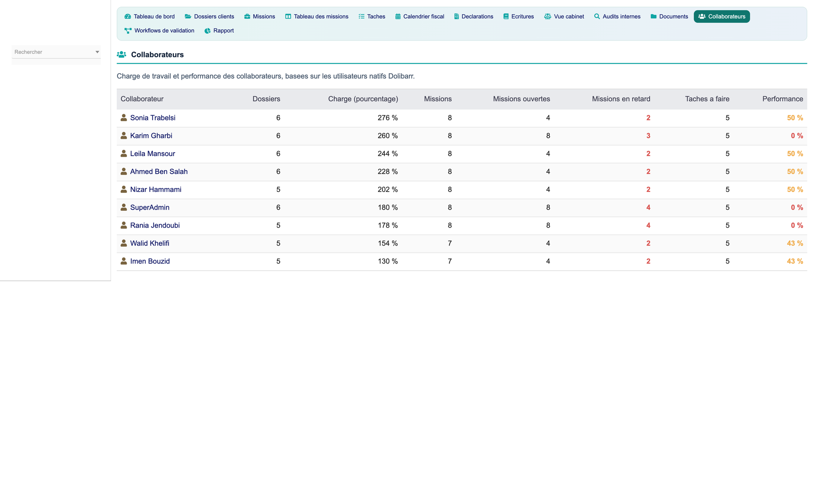Viewport: 814px width, 504px height.
Task: Click the Collaborateur column header
Action: click(142, 99)
